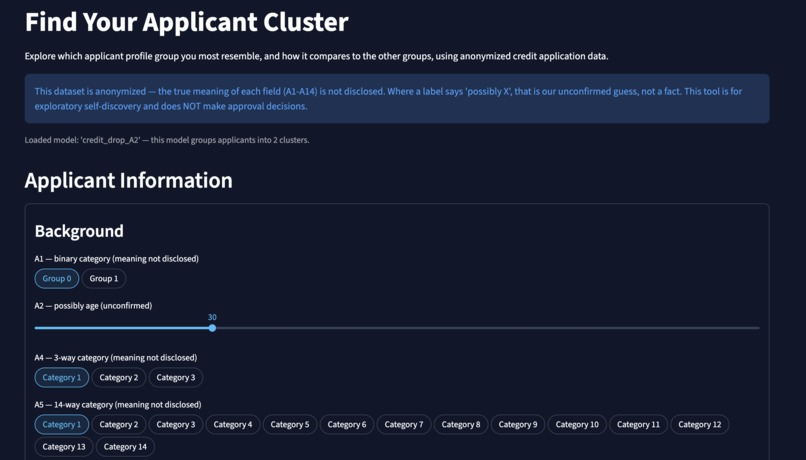Click the 'Background' section heading
The width and height of the screenshot is (806, 460).
[79, 231]
